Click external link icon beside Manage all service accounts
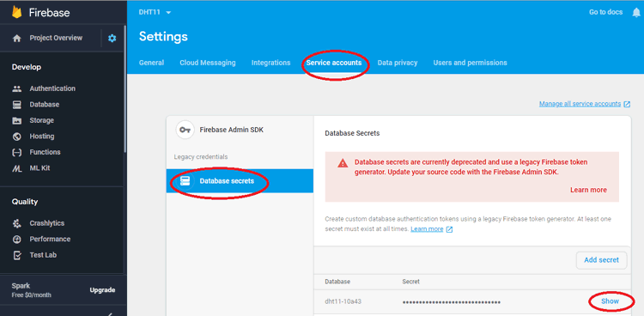This screenshot has height=316, width=644. tap(627, 105)
